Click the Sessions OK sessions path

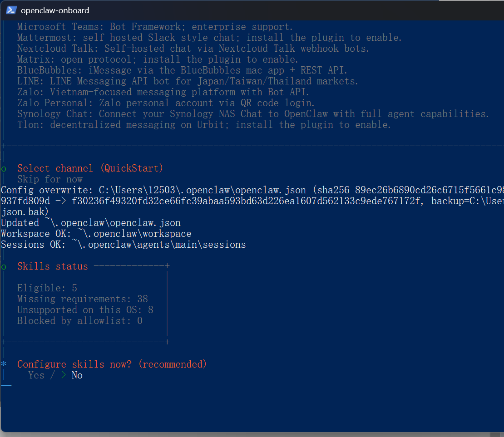coord(158,245)
